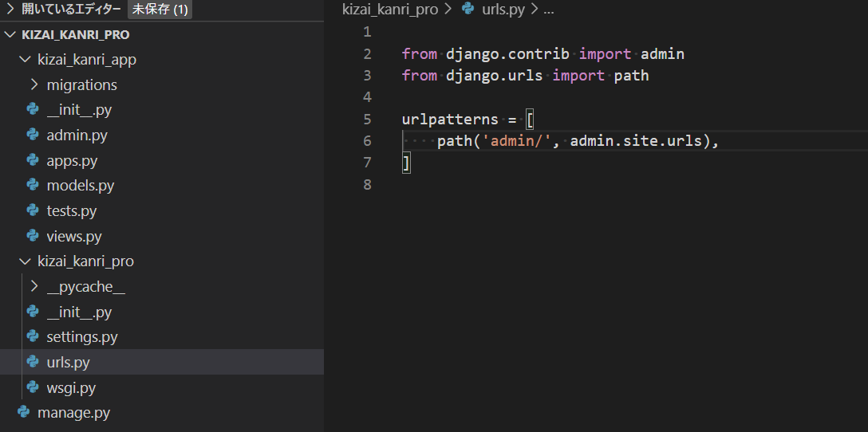Click the word admin on line 2
Viewport: 868px width, 432px height.
(x=663, y=53)
